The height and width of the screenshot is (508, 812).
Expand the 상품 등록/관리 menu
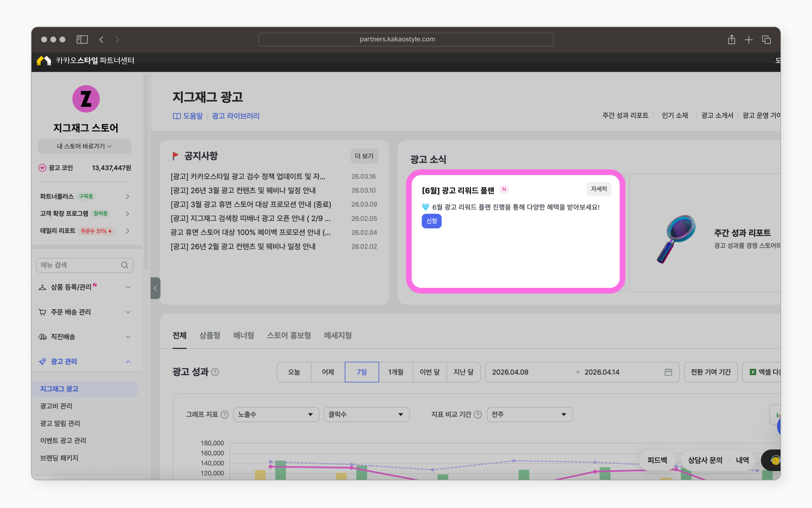pos(128,287)
